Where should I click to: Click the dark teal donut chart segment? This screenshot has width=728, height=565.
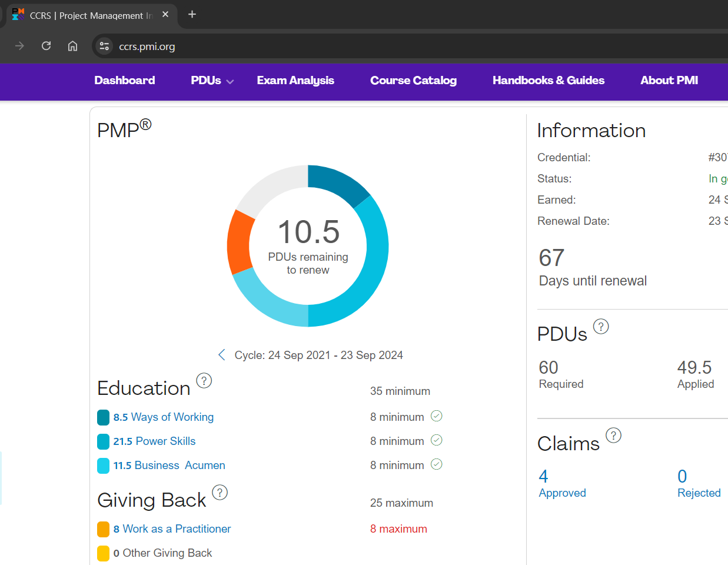click(337, 183)
